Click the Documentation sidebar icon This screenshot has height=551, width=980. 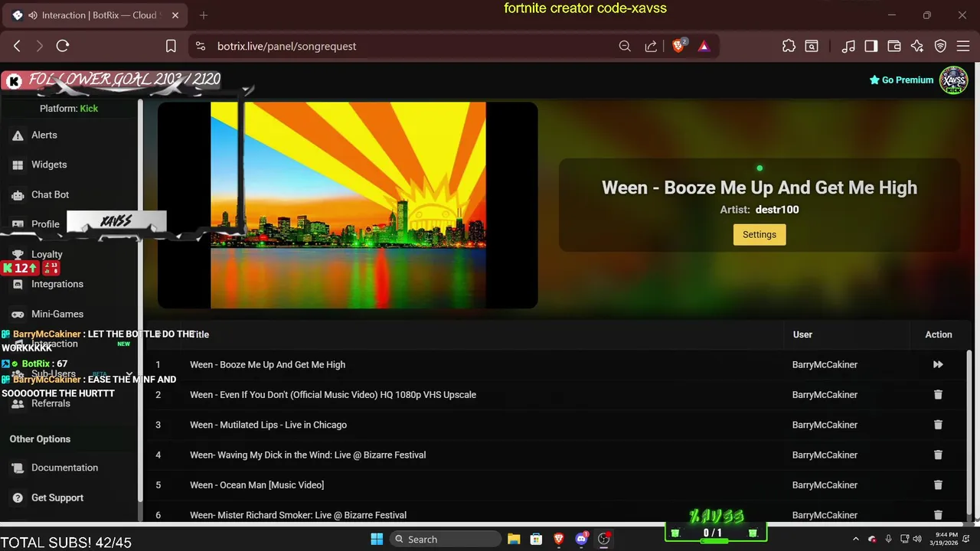click(18, 468)
